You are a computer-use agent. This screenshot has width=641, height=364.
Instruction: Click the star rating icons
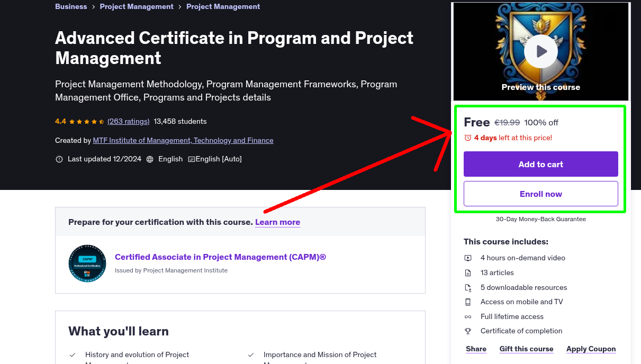click(x=87, y=122)
